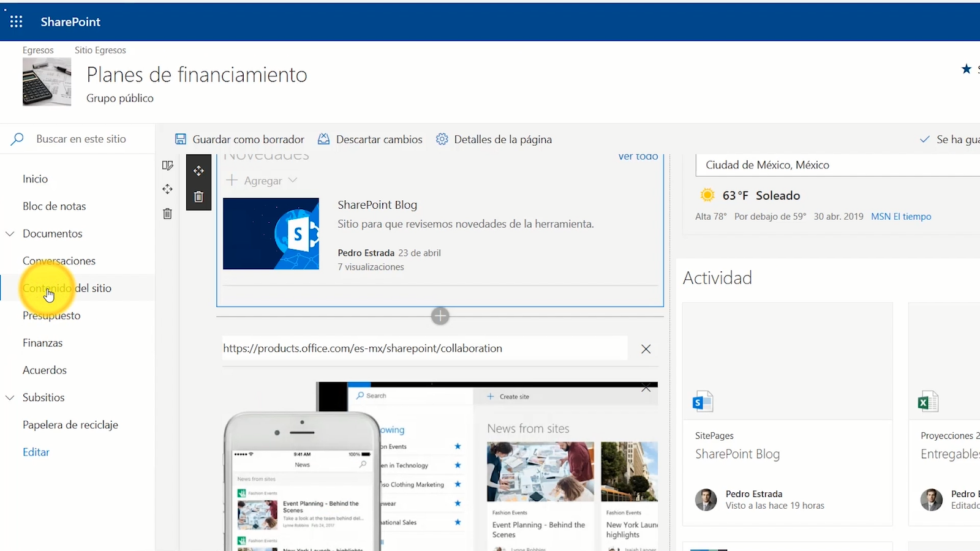This screenshot has width=980, height=551.
Task: Click the add web part plus button
Action: pos(440,316)
